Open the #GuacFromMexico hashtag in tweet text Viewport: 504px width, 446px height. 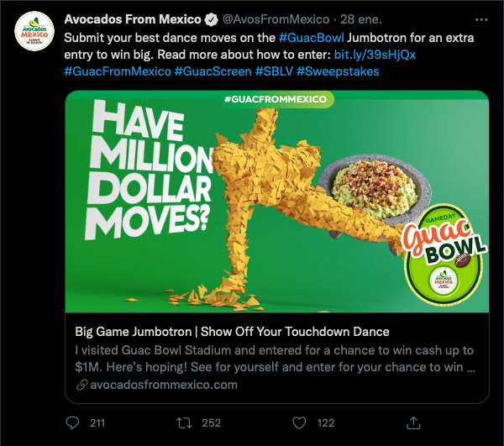pyautogui.click(x=117, y=71)
